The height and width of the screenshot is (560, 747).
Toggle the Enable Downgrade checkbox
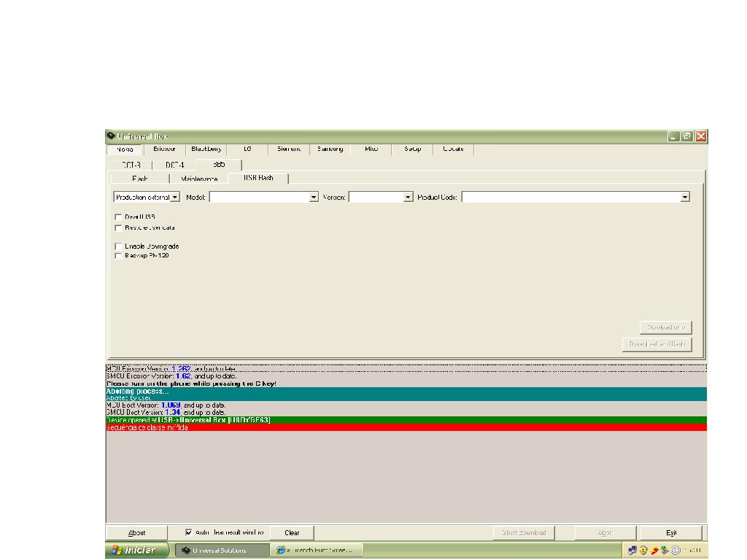118,246
